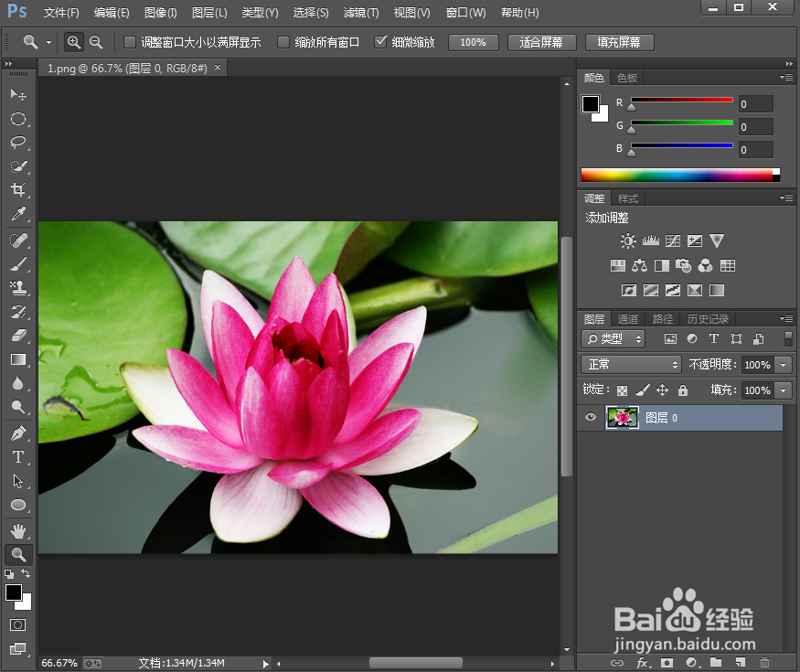Toggle lock position

coord(662,390)
